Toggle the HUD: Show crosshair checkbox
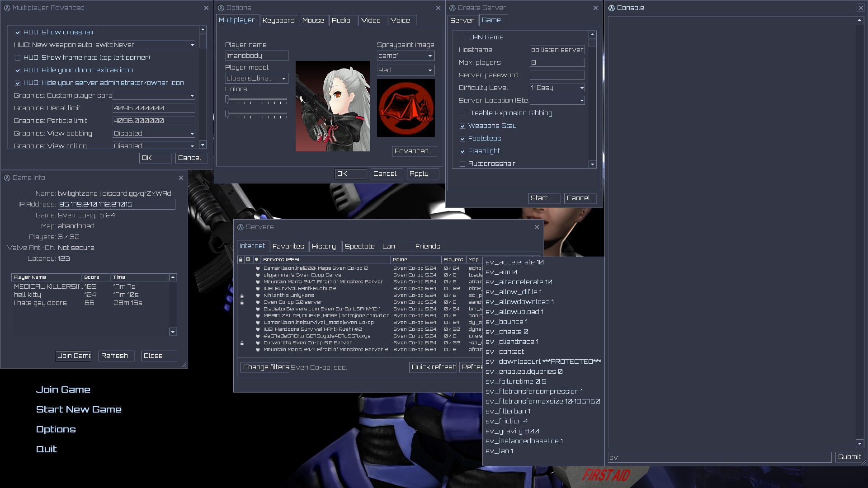The height and width of the screenshot is (488, 868). pyautogui.click(x=18, y=33)
